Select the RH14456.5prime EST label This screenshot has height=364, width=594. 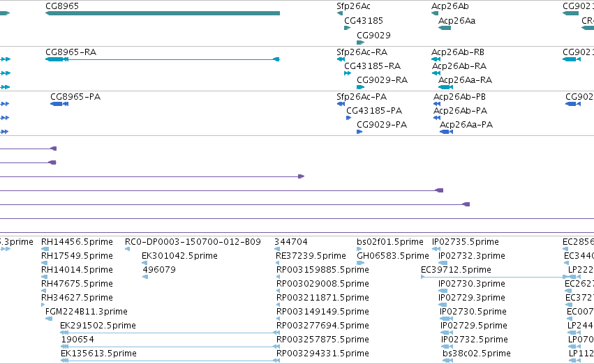77,242
